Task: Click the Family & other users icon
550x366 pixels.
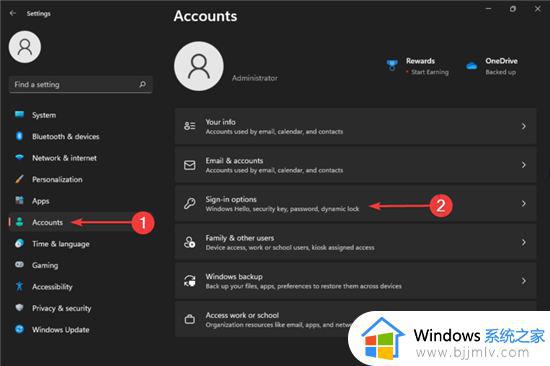Action: [x=190, y=242]
